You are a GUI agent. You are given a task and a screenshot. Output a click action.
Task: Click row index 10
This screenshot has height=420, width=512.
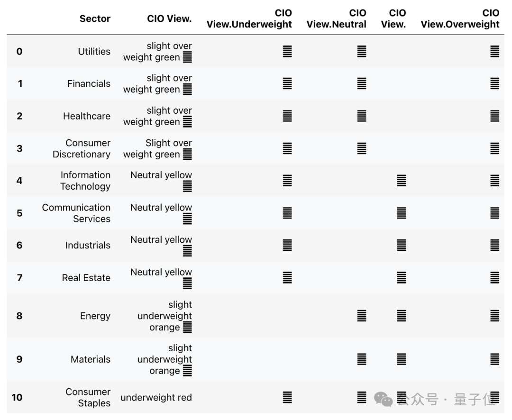point(17,397)
